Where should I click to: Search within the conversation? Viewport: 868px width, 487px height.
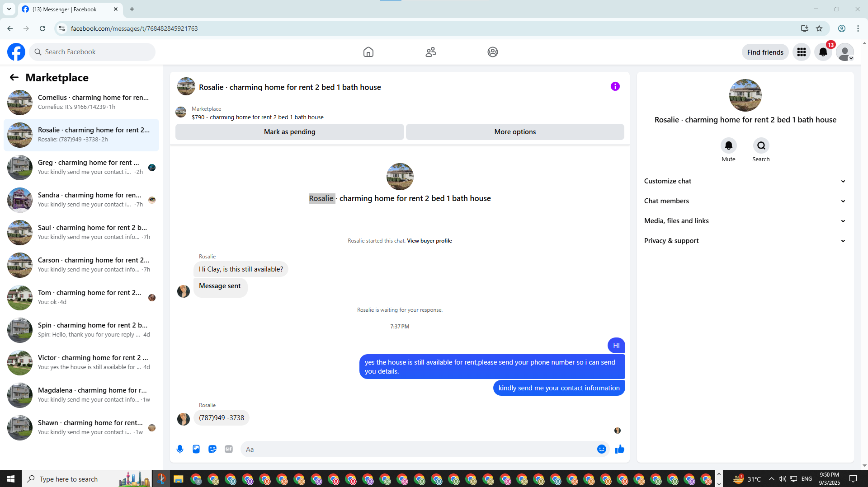click(x=761, y=145)
